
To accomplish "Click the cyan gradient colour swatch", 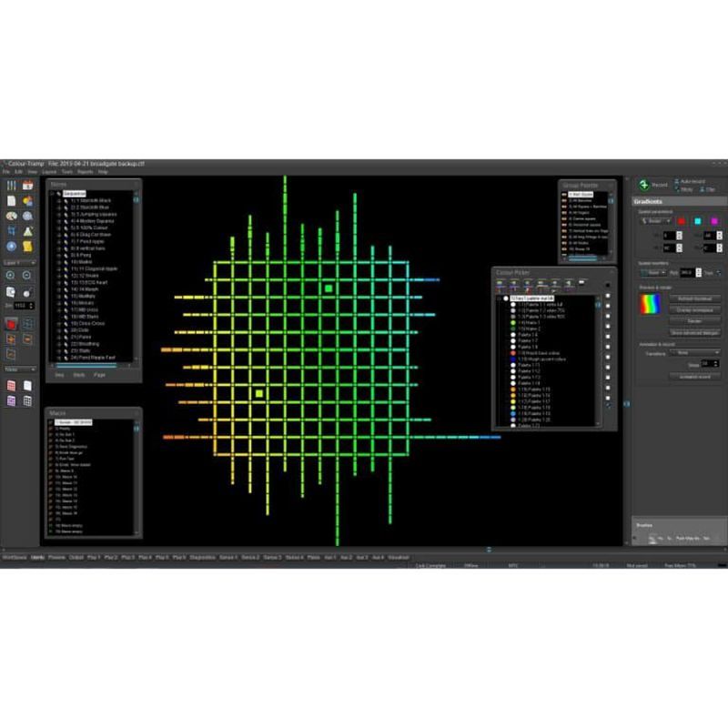I will tap(697, 220).
